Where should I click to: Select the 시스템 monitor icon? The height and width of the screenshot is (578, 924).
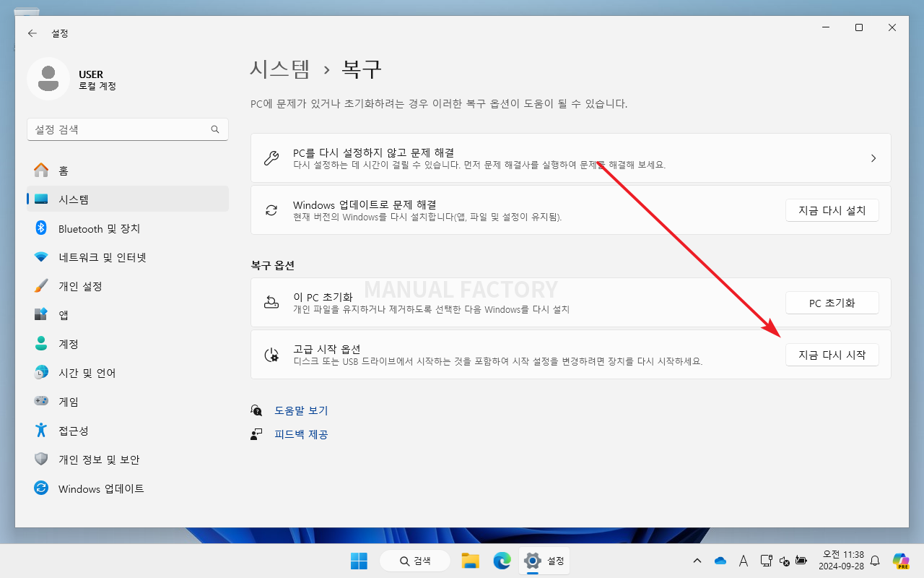(x=41, y=199)
